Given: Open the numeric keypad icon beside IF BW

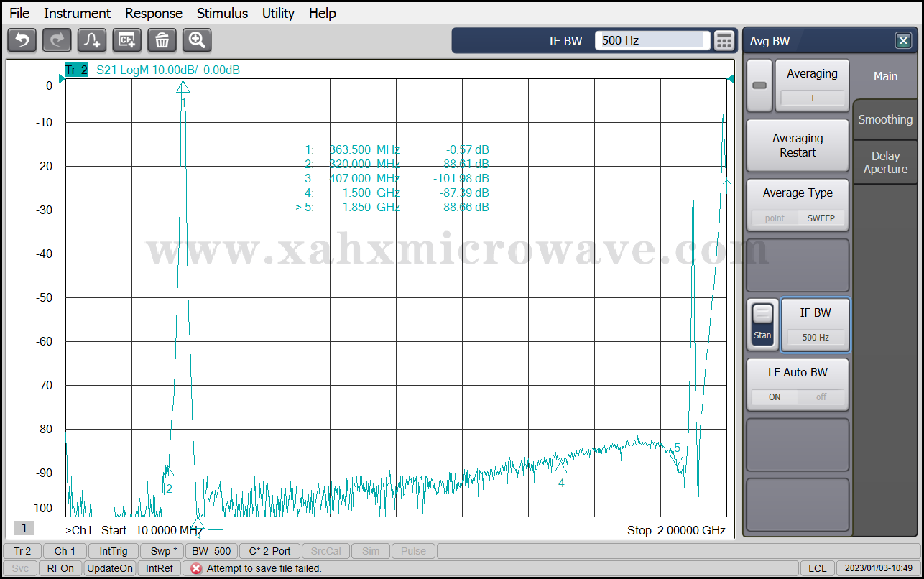Looking at the screenshot, I should click(x=724, y=41).
